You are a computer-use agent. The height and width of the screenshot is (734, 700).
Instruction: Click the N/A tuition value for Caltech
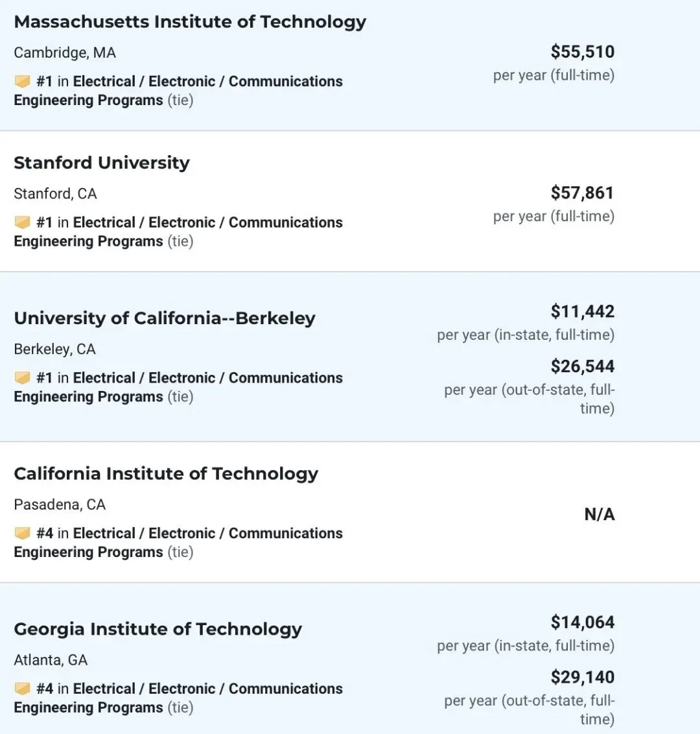tap(599, 514)
